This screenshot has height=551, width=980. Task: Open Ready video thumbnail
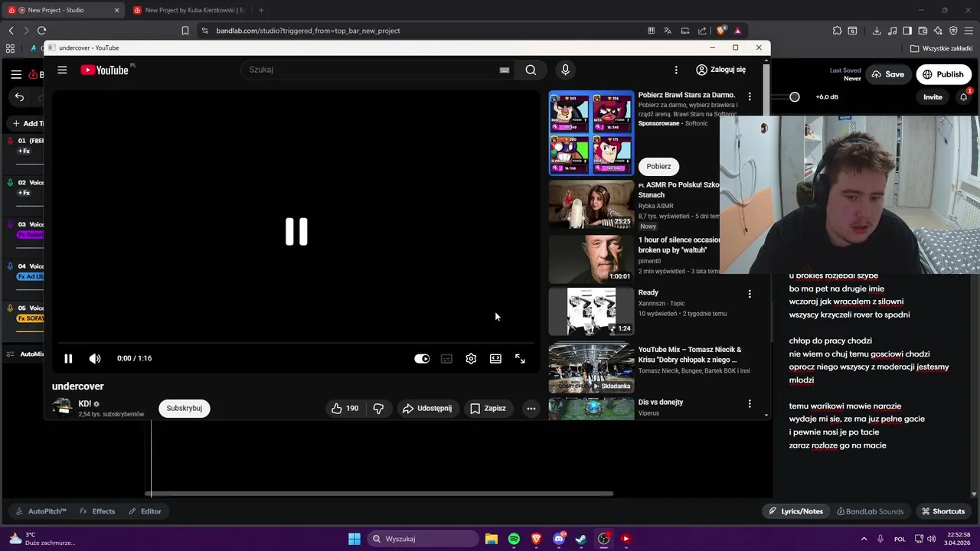[591, 311]
